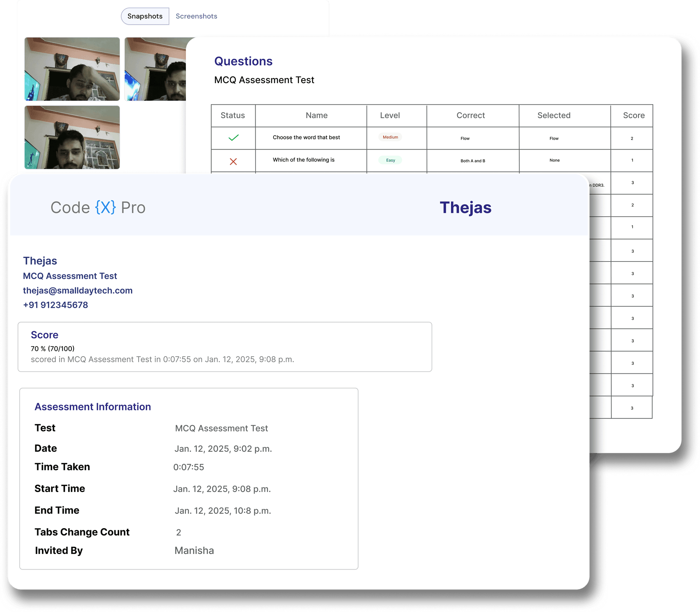
Task: Click the red cross status icon
Action: pos(233,161)
